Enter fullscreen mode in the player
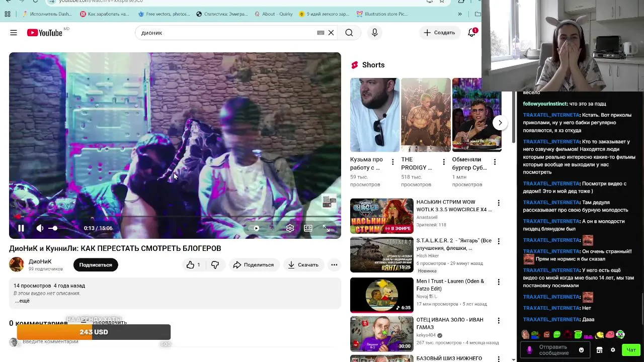Viewport: 644px width, 362px height. pyautogui.click(x=326, y=228)
